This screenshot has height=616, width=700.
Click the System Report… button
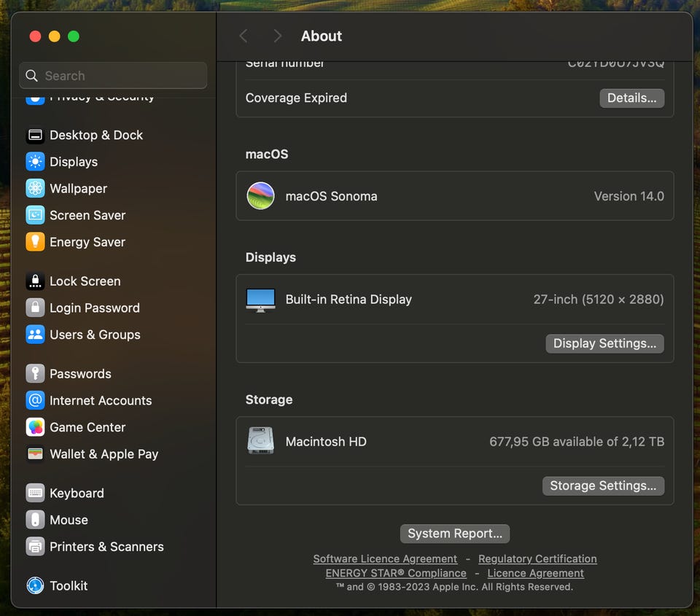[455, 534]
